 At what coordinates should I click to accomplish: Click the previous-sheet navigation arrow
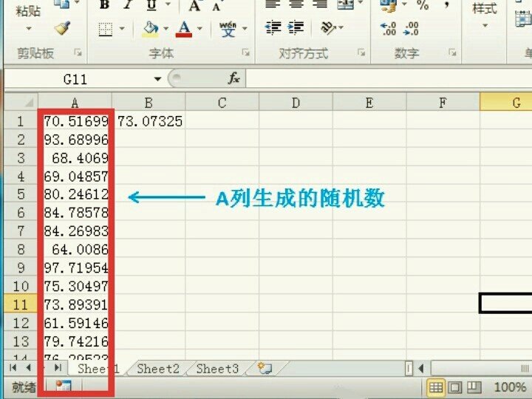(x=29, y=367)
